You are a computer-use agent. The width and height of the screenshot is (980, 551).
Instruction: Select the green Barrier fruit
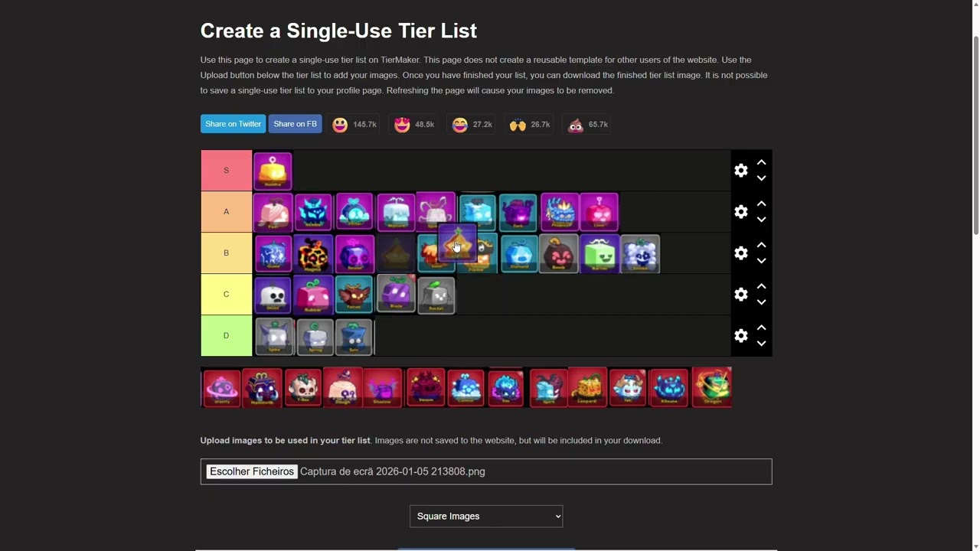(599, 253)
